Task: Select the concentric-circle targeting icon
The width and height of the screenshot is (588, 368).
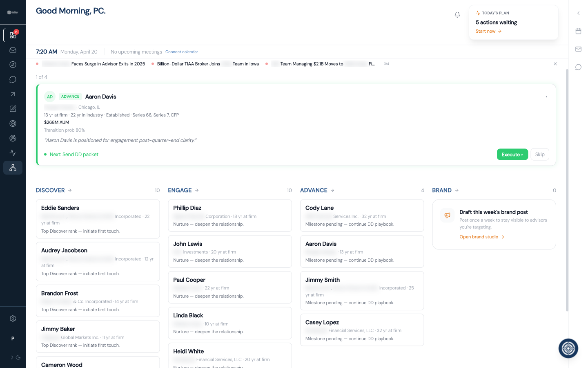Action: pos(13,123)
